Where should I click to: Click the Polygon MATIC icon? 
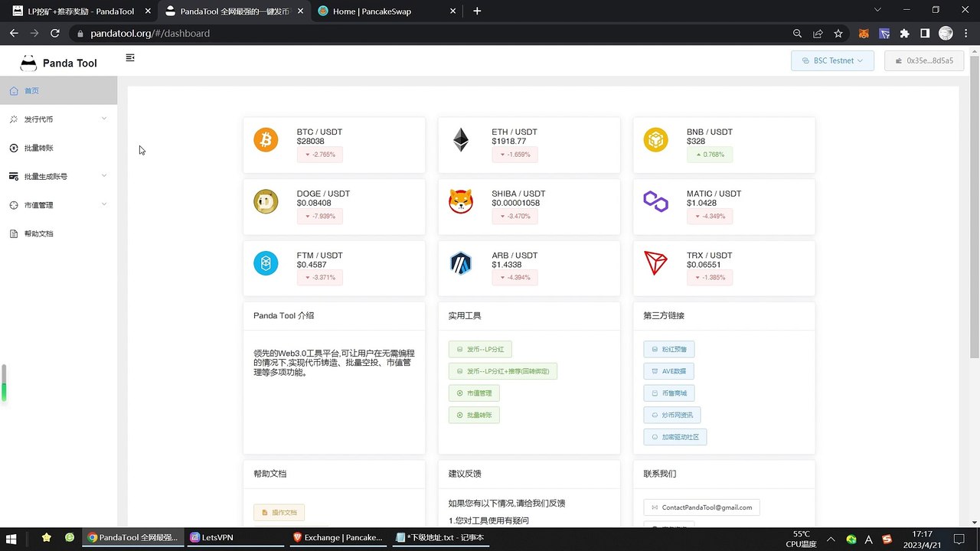655,202
